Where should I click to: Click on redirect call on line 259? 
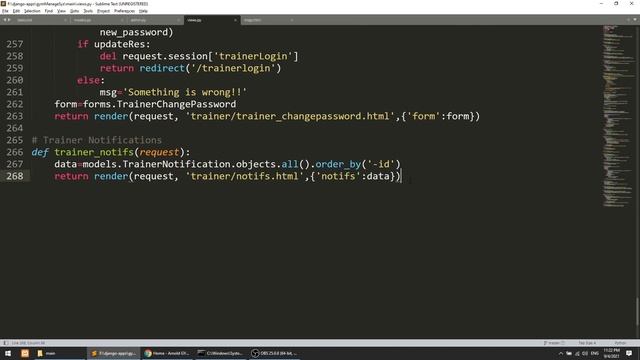click(162, 68)
